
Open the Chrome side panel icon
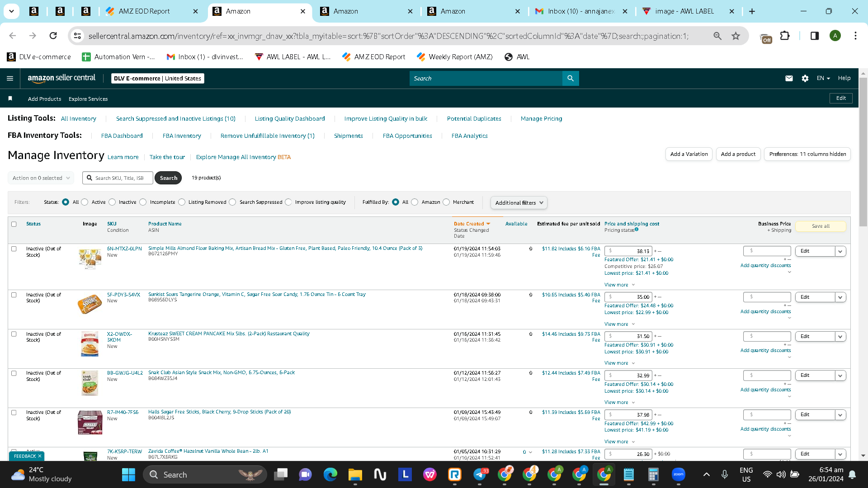click(815, 36)
